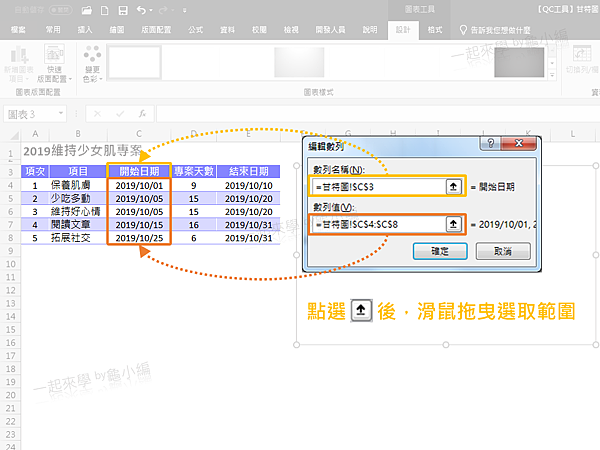Click the collapse button beside Series name field
This screenshot has height=450, width=600.
point(453,187)
